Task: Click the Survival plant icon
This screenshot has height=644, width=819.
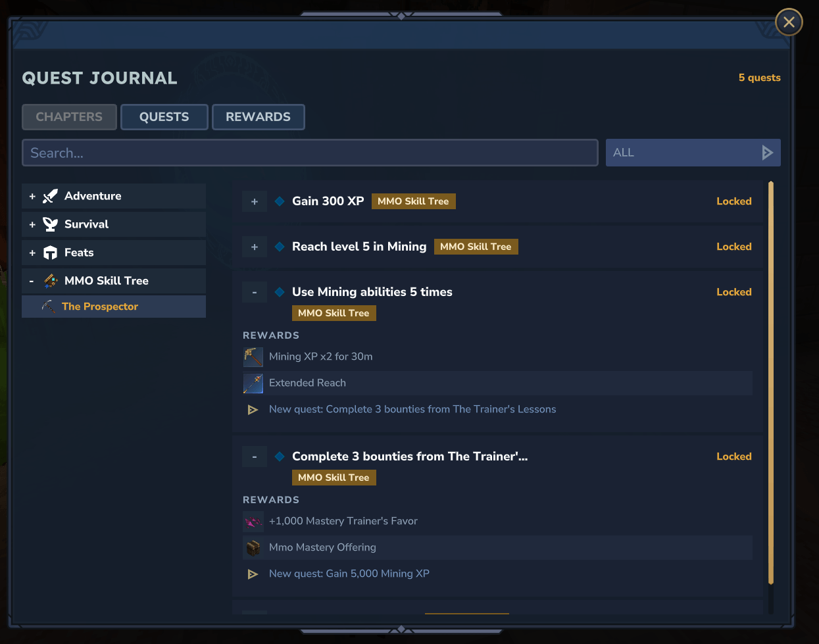Action: pyautogui.click(x=50, y=224)
